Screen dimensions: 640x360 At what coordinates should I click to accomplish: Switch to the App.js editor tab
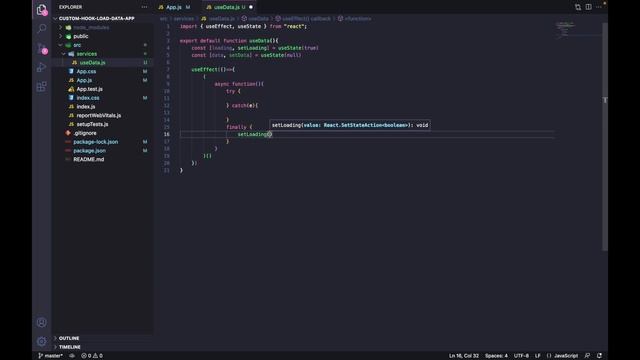coord(174,7)
